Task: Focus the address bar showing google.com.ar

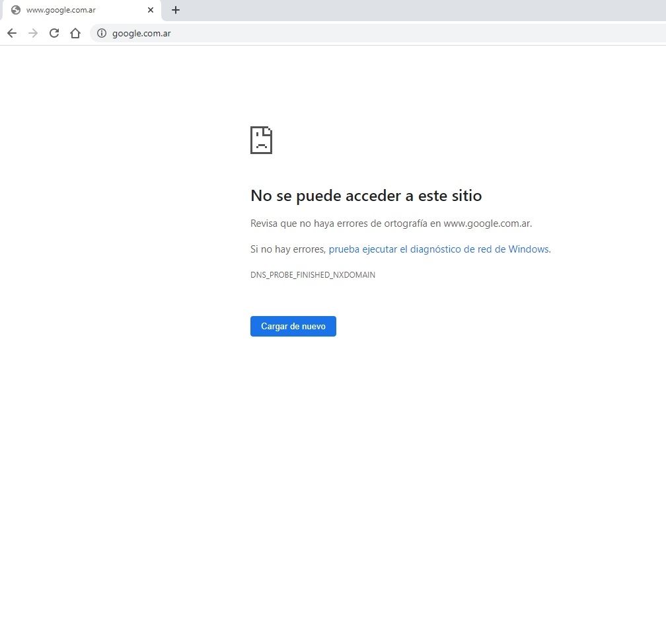Action: 330,33
